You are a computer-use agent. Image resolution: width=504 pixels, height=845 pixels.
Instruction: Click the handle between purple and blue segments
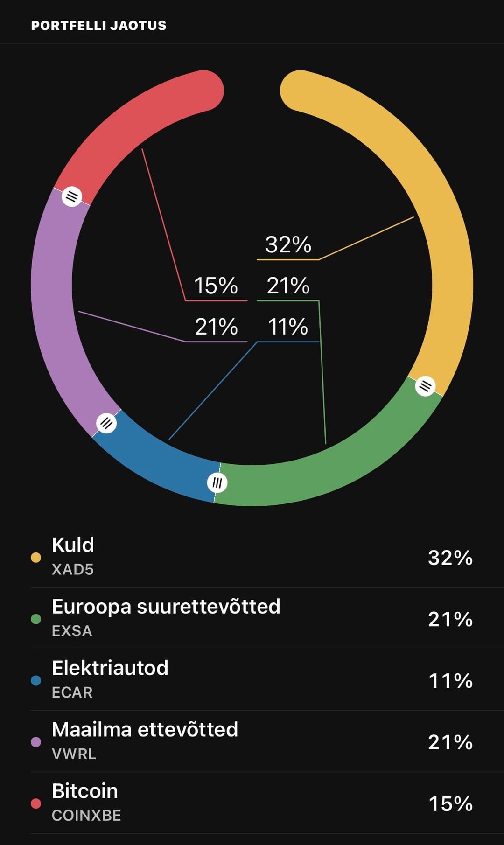coord(106,423)
